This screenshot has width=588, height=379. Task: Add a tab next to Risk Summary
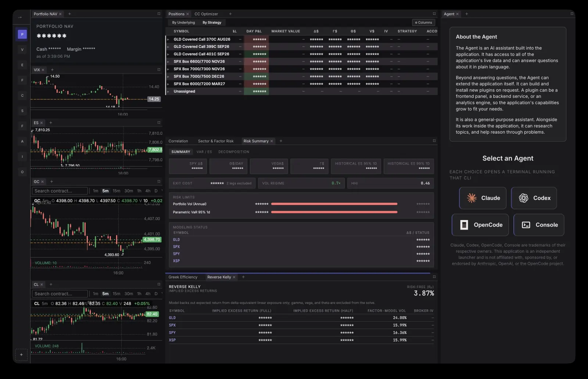[x=281, y=141]
